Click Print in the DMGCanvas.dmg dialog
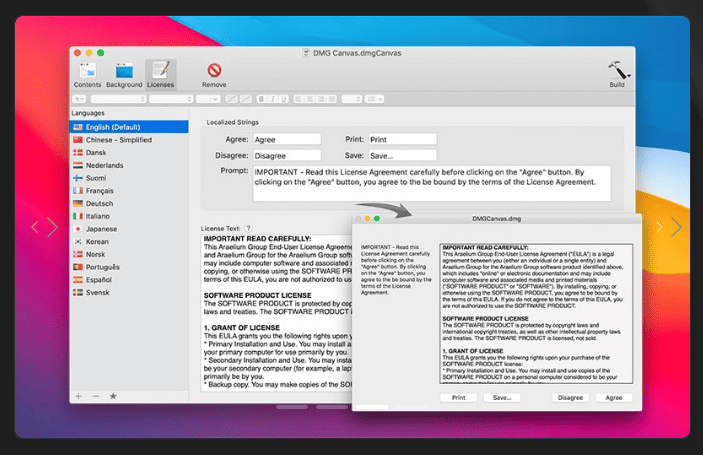The height and width of the screenshot is (455, 703). point(458,398)
